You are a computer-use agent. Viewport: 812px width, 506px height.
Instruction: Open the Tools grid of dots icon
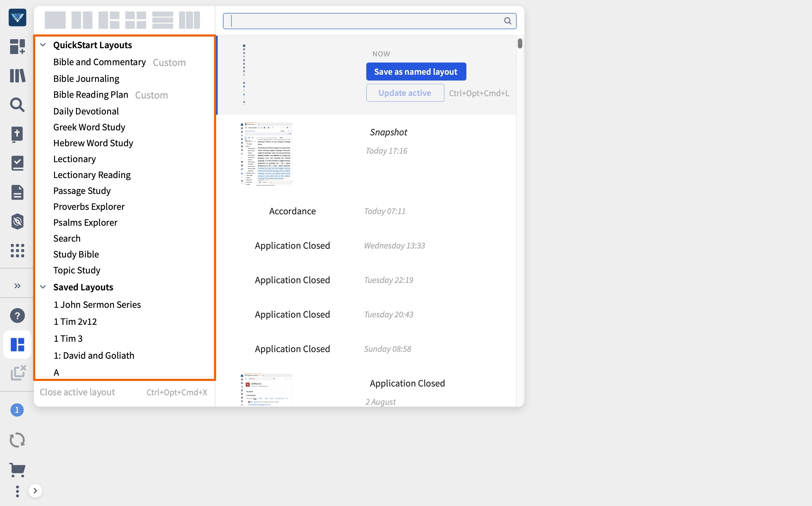click(17, 250)
